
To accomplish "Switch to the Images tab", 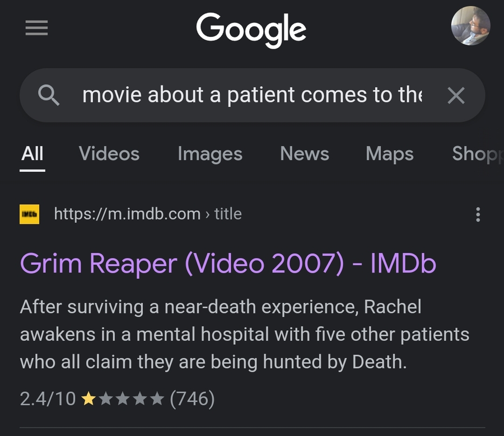I will click(x=210, y=153).
